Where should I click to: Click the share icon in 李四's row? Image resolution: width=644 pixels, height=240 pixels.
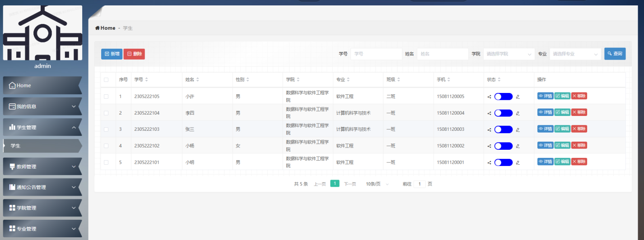point(490,113)
